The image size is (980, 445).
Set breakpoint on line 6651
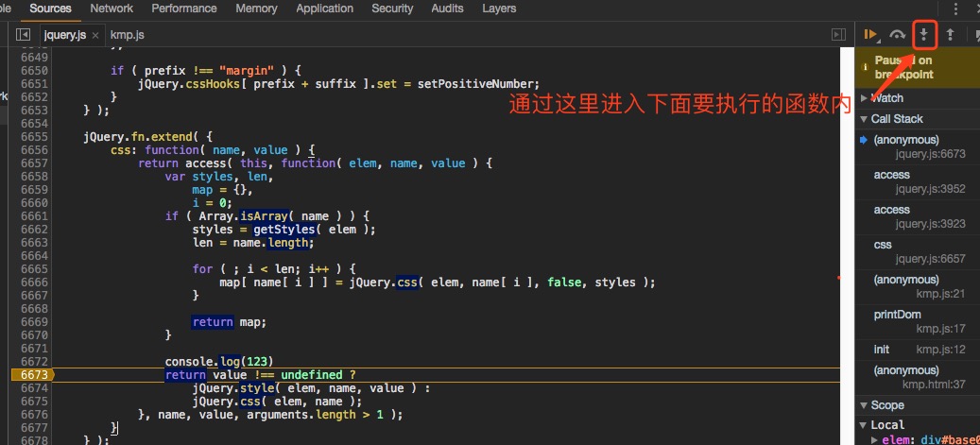pos(34,84)
